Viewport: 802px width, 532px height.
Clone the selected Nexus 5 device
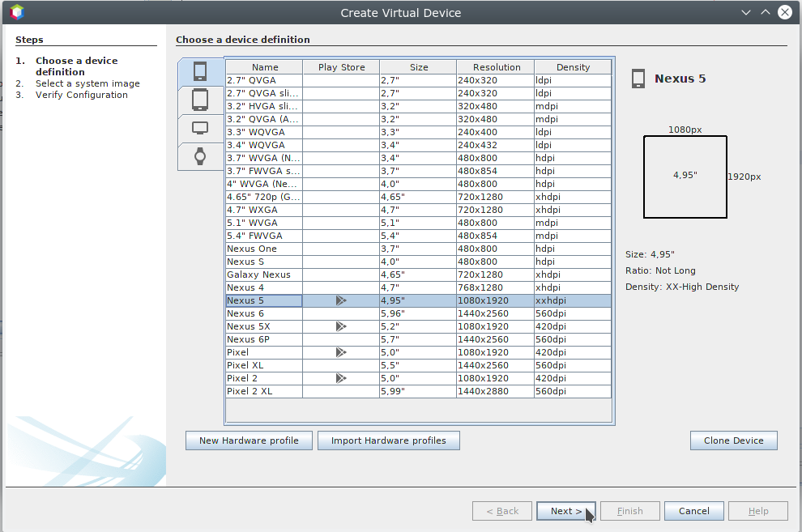733,440
